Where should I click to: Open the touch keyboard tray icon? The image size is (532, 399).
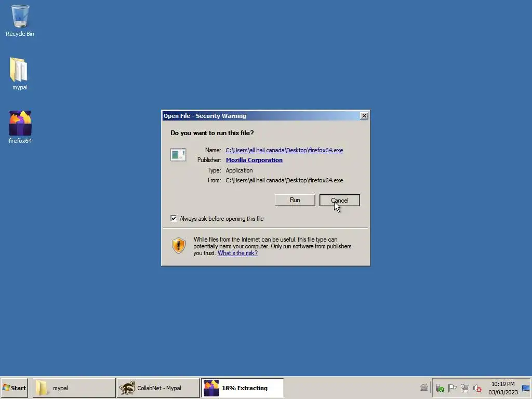pos(424,388)
